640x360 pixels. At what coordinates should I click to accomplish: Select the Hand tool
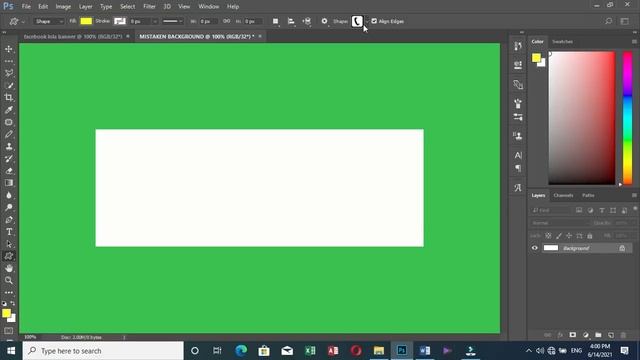point(9,268)
